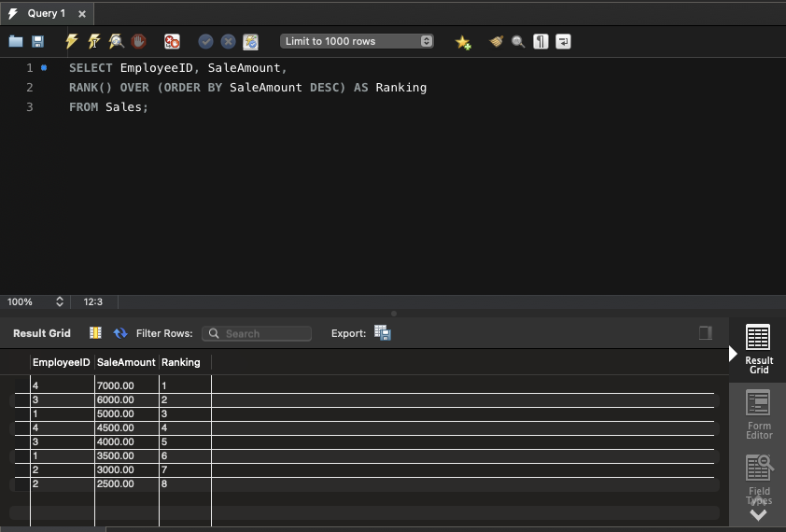
Task: Refresh the result grid data
Action: pyautogui.click(x=120, y=333)
